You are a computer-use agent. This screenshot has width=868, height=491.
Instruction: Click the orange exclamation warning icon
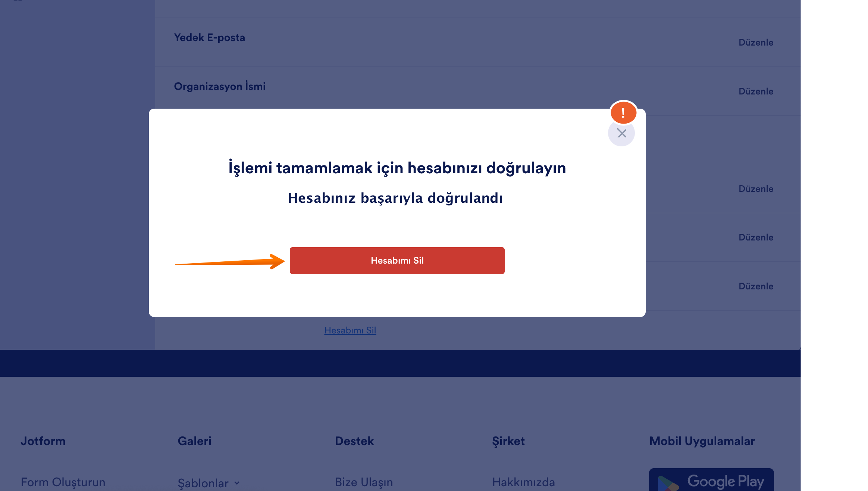[x=623, y=112]
